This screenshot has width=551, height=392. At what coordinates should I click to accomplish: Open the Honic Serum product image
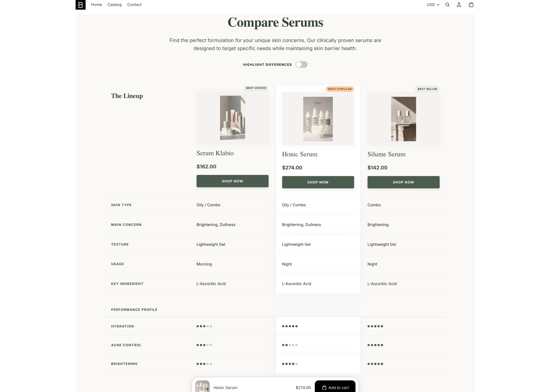tap(318, 119)
